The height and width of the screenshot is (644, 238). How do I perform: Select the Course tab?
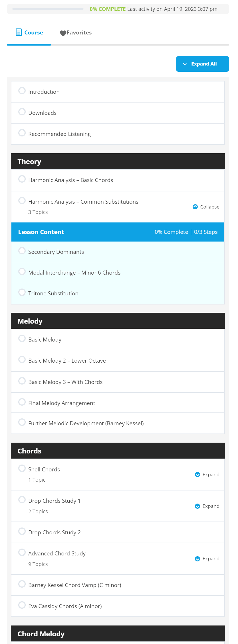[29, 33]
